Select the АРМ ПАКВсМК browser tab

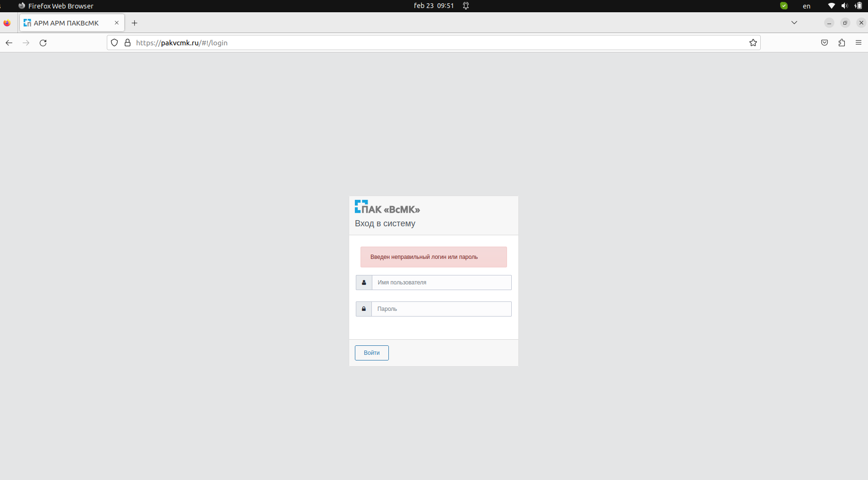point(66,22)
